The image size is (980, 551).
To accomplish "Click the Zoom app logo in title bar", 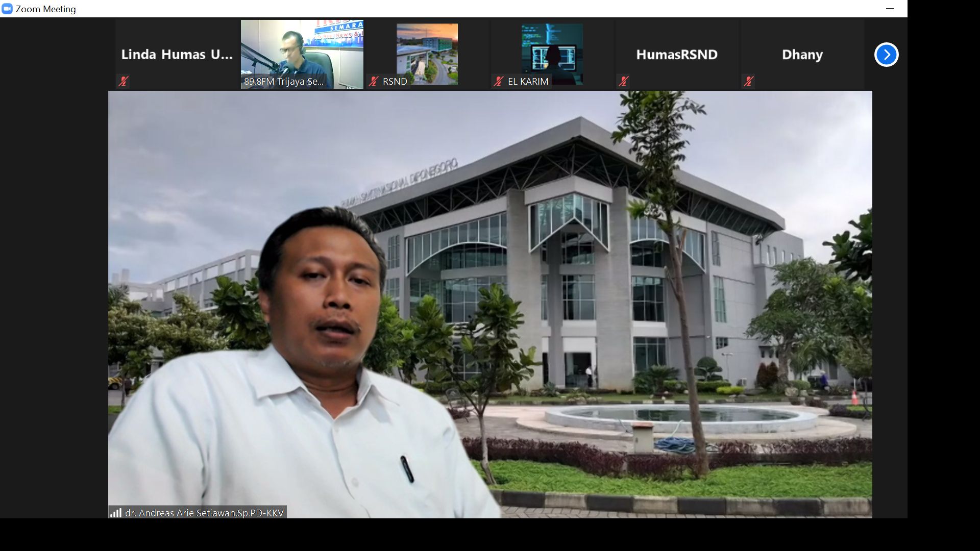I will click(7, 9).
